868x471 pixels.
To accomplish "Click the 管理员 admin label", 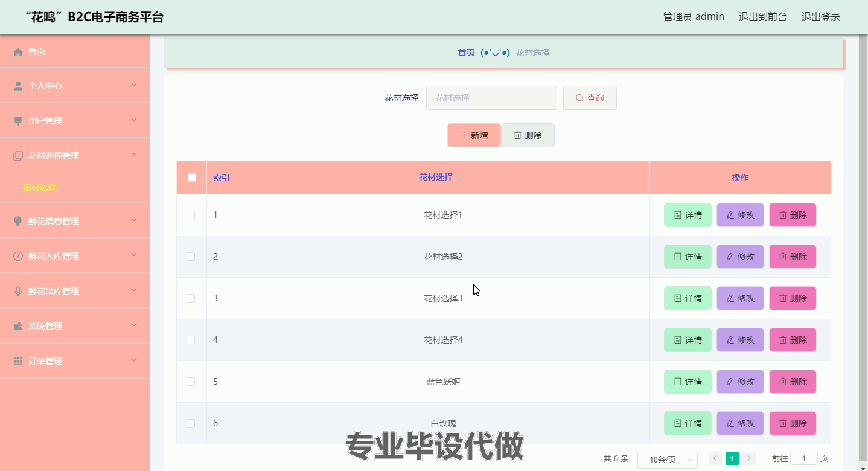I will pyautogui.click(x=694, y=17).
